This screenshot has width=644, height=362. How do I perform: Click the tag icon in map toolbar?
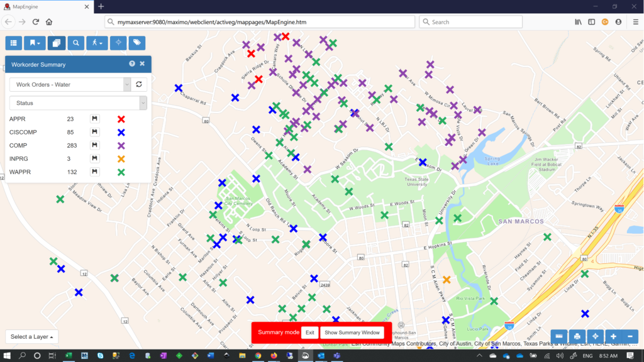point(136,43)
